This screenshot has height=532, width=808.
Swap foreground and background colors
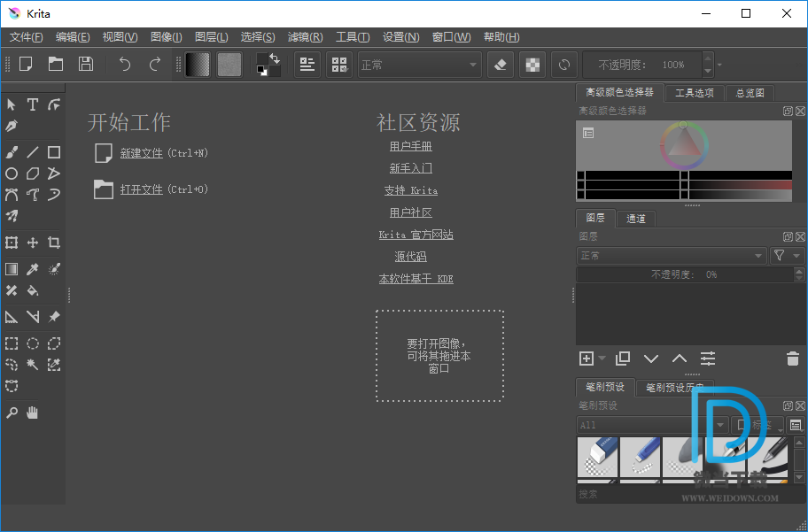[x=276, y=58]
